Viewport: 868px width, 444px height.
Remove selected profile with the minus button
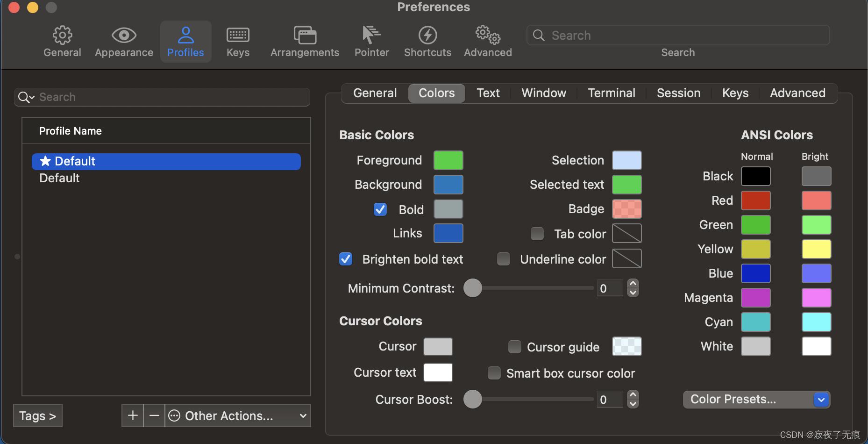click(x=154, y=415)
